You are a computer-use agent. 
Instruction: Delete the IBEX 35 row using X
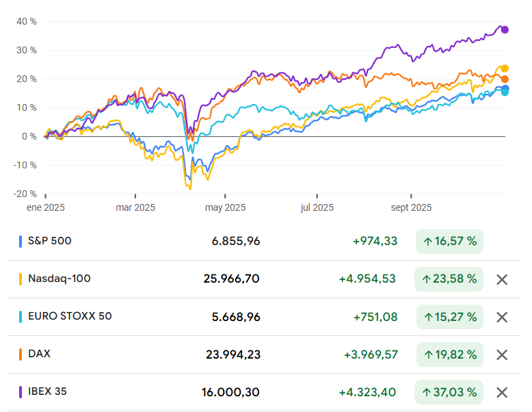point(502,392)
